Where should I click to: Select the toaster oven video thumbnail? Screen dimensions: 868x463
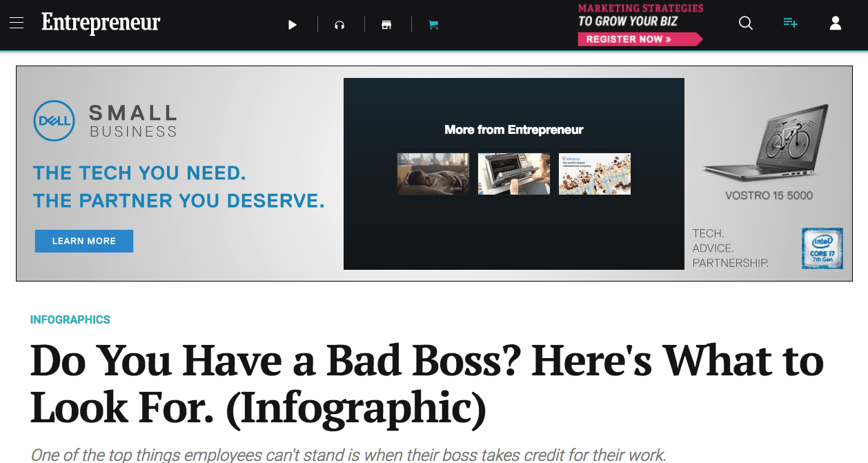coord(514,174)
